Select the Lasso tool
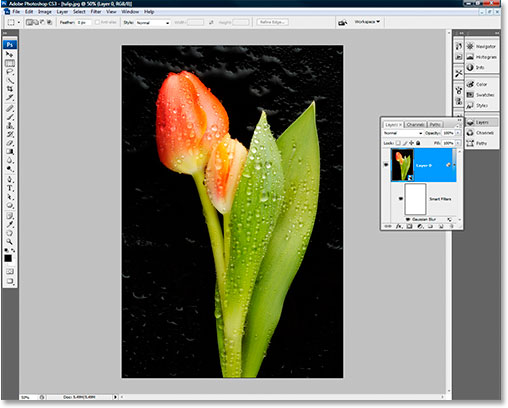The image size is (508, 408). 10,72
